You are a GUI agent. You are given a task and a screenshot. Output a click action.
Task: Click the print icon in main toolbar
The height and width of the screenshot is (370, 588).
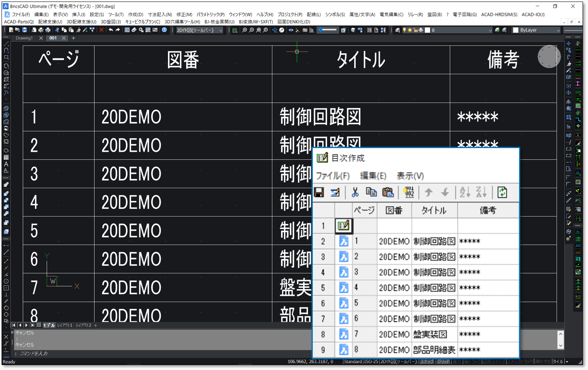pyautogui.click(x=41, y=30)
